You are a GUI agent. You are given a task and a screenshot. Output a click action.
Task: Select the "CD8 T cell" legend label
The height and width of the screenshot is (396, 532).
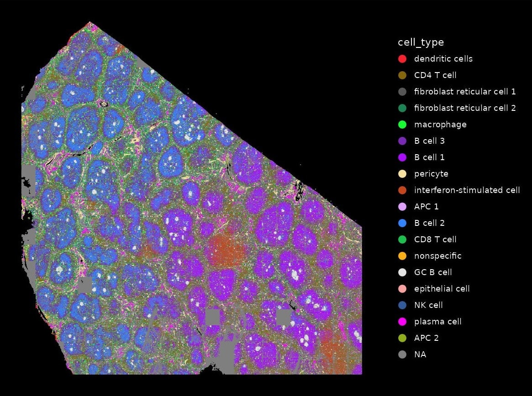click(435, 240)
